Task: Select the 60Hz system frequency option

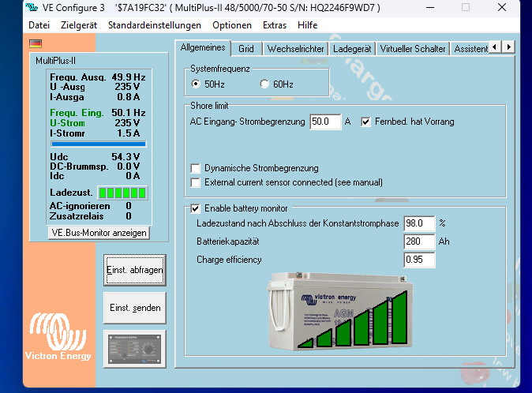Action: [264, 84]
